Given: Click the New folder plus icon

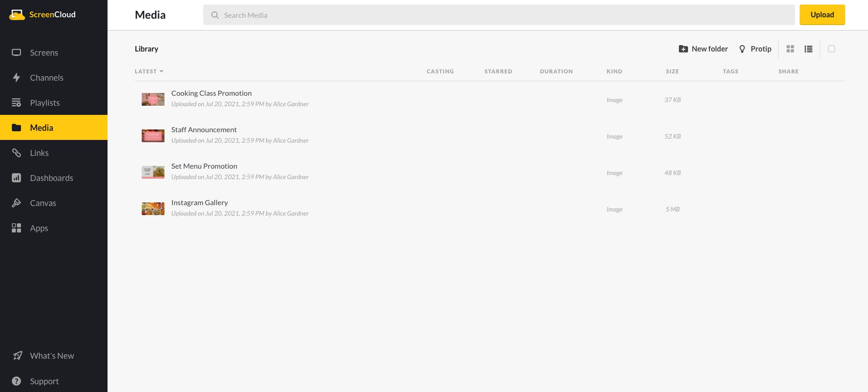Looking at the screenshot, I should coord(683,49).
